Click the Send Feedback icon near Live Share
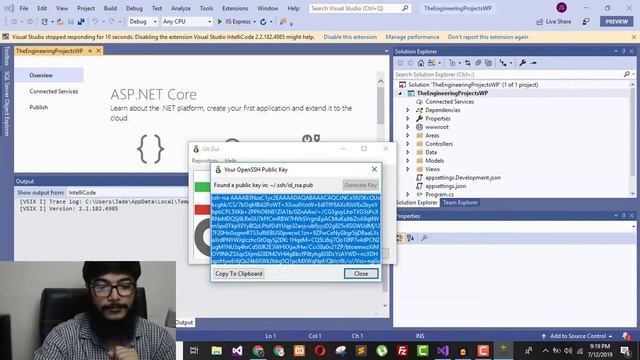This screenshot has height=360, width=640. 586,22
